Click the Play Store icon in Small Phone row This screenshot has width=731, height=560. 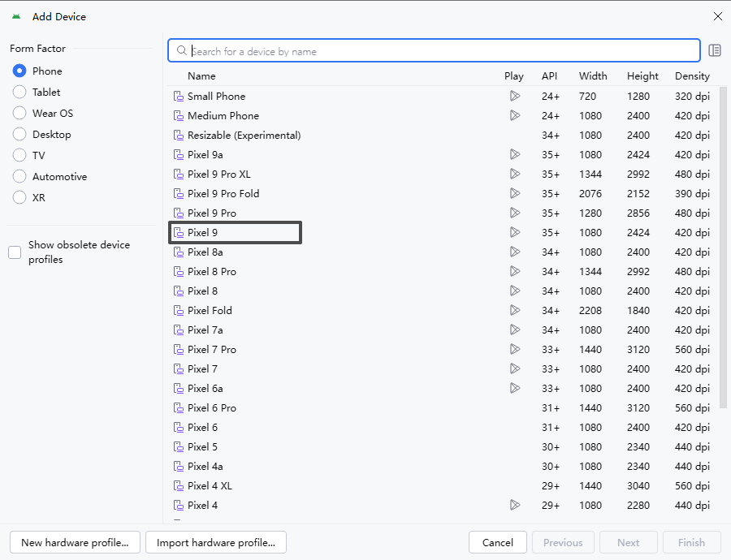(515, 96)
